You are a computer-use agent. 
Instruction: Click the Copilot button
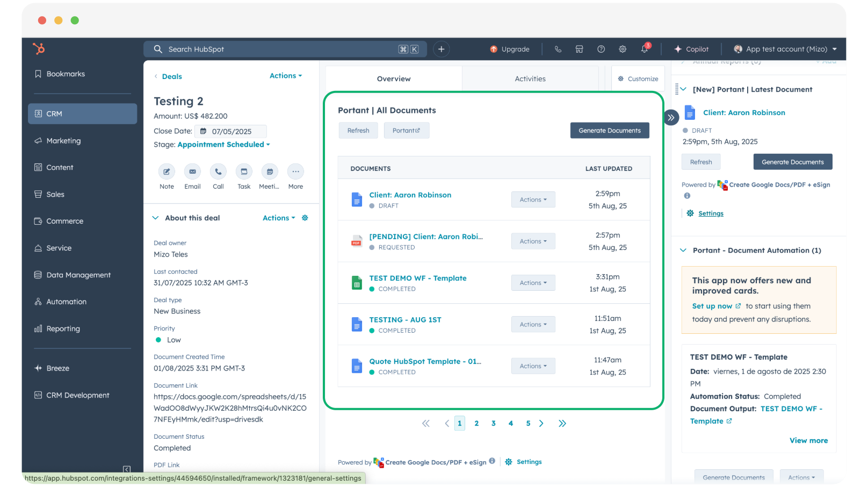[x=692, y=49]
